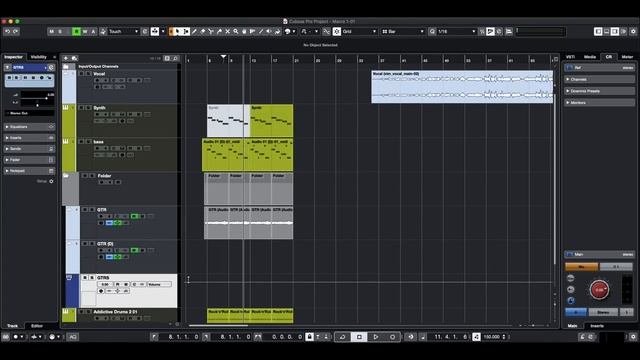Select the Play speaker tool
Screen dimensions: 640x360
coord(269,31)
